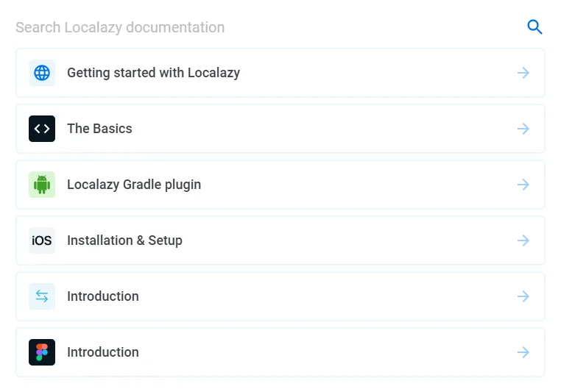The height and width of the screenshot is (392, 561).
Task: Click arrow next to Getting started with Localazy
Action: coord(523,73)
